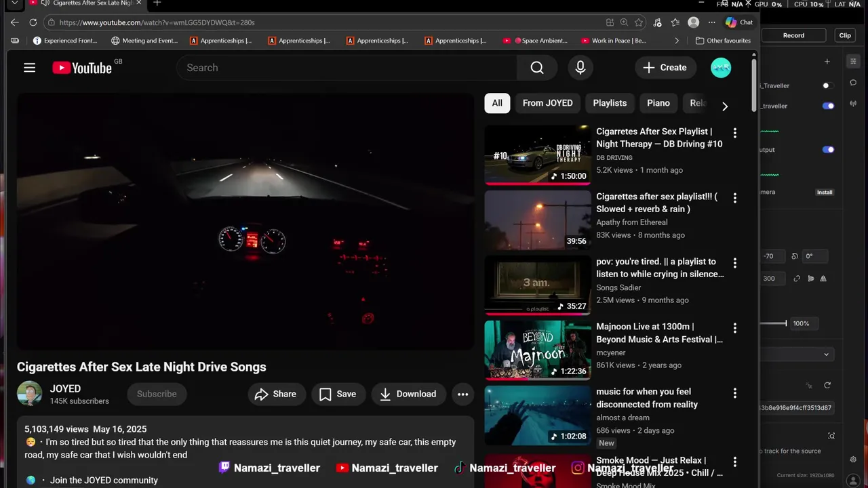The image size is (868, 488).
Task: Click the Clip button in streaming app
Action: click(845, 35)
